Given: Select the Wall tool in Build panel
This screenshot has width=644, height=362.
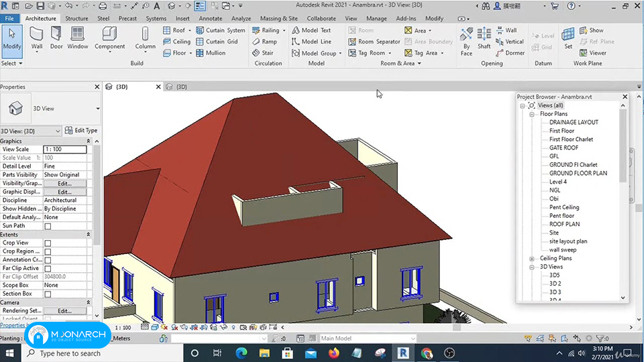Looking at the screenshot, I should tap(36, 38).
